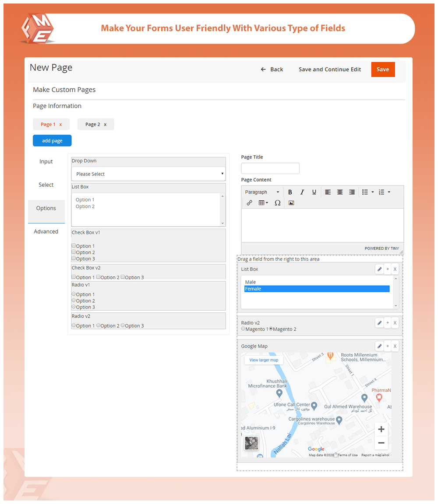Open the Advanced fields tab
Image resolution: width=438 pixels, height=504 pixels.
click(x=46, y=231)
